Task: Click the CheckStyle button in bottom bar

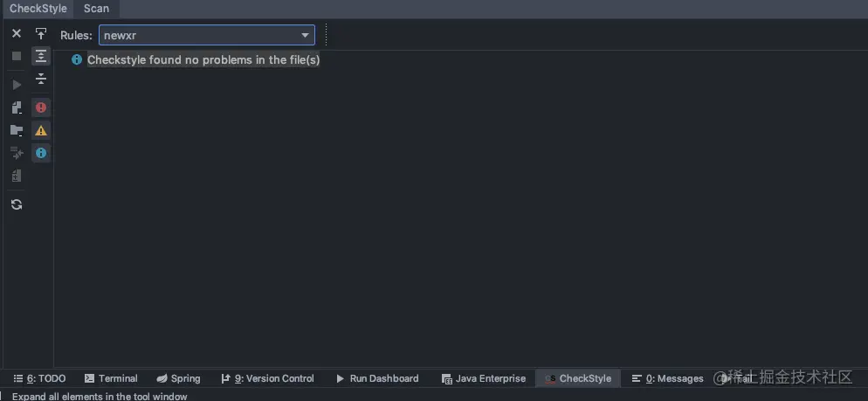Action: pos(578,379)
